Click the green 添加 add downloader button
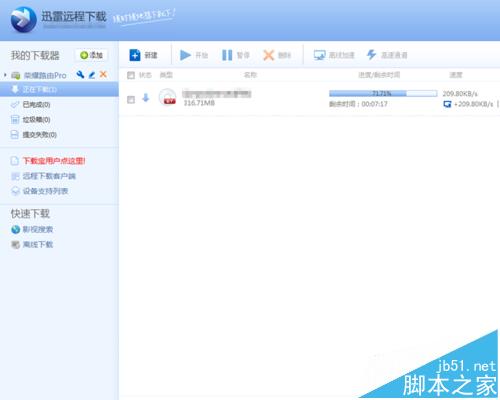Image resolution: width=500 pixels, height=400 pixels. [x=91, y=55]
